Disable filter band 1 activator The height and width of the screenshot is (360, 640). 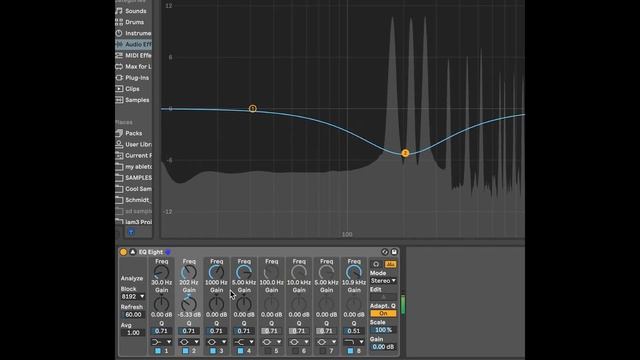[158, 351]
